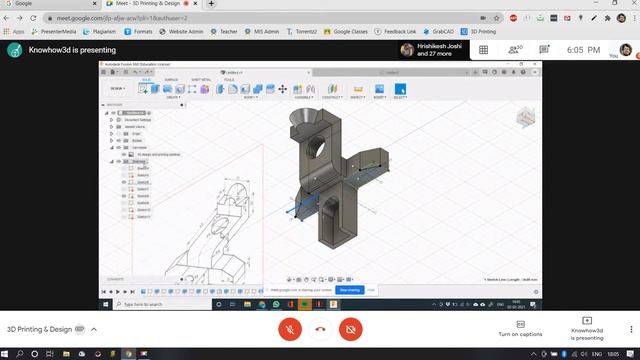This screenshot has width=640, height=360.
Task: Select the Revolve tool icon
Action: coord(167,89)
